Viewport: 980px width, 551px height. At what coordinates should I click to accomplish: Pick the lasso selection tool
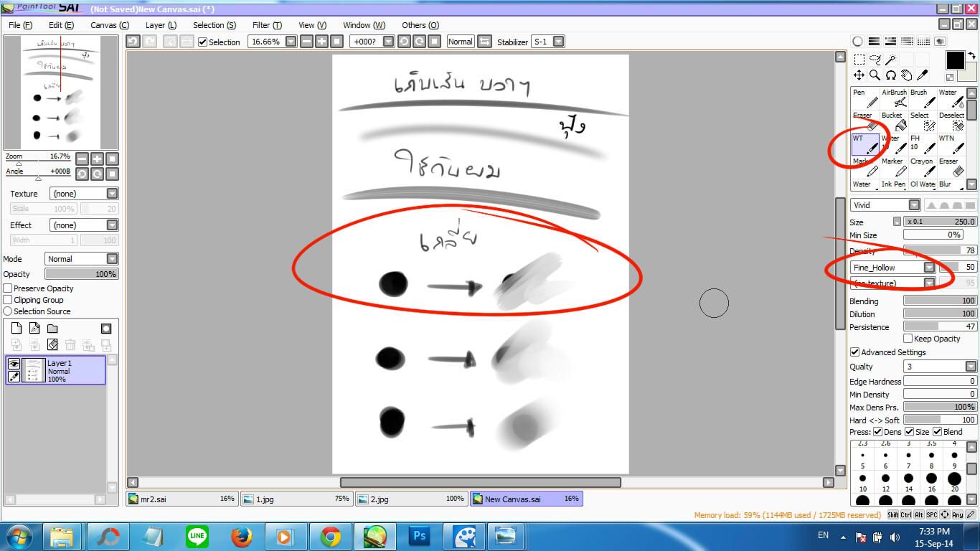[875, 60]
